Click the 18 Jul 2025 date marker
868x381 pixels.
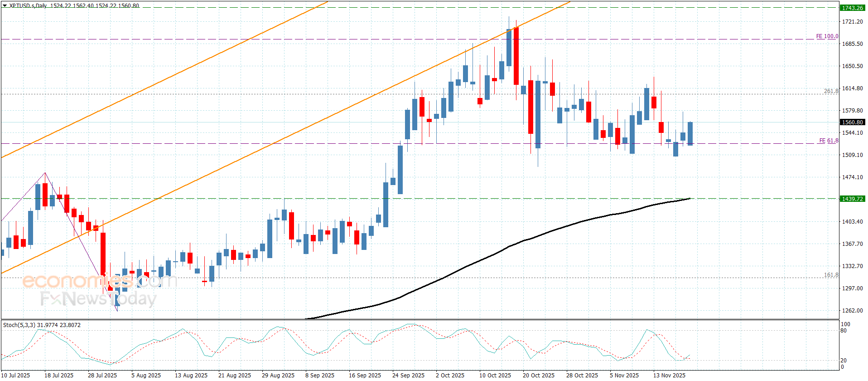pyautogui.click(x=59, y=375)
